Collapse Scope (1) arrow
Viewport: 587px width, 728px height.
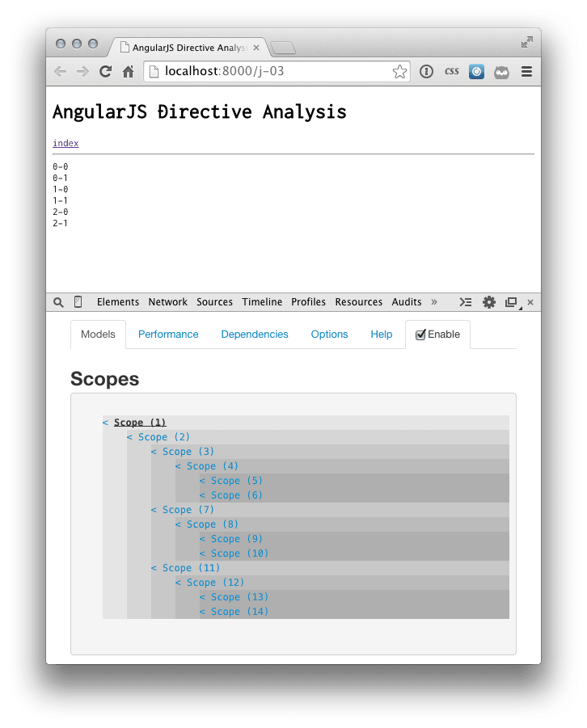click(105, 423)
